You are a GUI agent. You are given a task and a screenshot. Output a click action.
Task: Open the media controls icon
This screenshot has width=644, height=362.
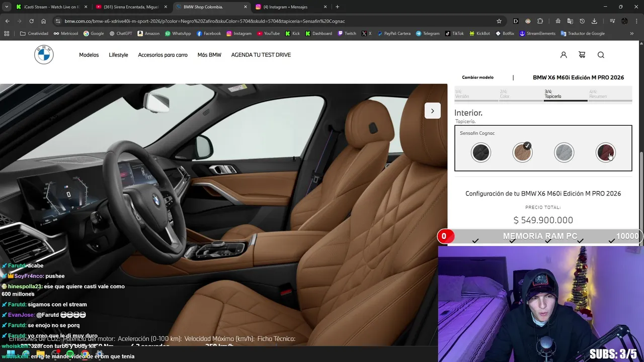[612, 21]
